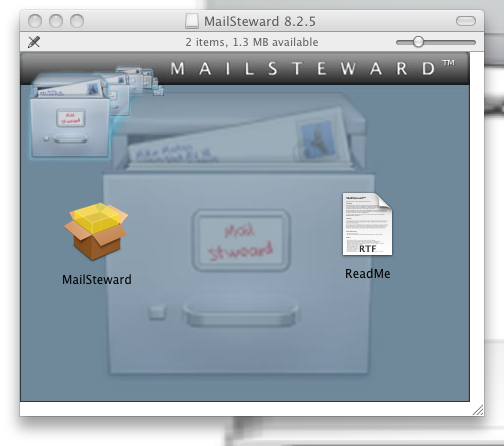Viewport: 504px width, 446px height.
Task: Close the MailSteward 8.2.5 window
Action: tap(35, 21)
